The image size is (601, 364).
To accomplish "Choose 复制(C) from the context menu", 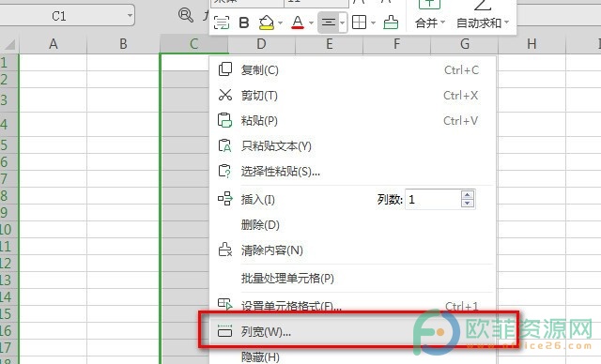I will [353, 69].
